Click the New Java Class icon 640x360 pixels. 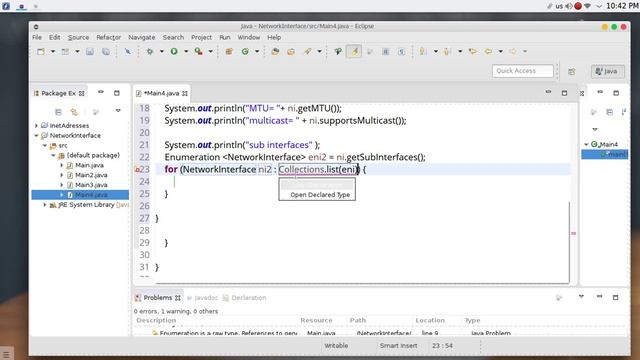point(245,51)
